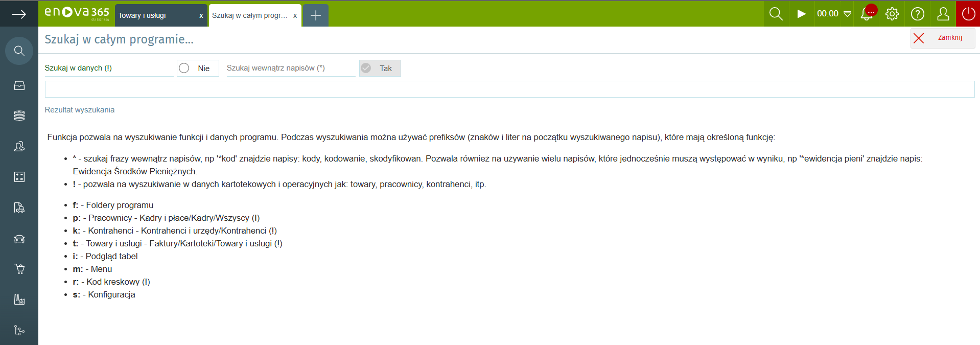Open the inbox tray icon in sidebar
Screen dimensions: 980x345
coord(19,85)
